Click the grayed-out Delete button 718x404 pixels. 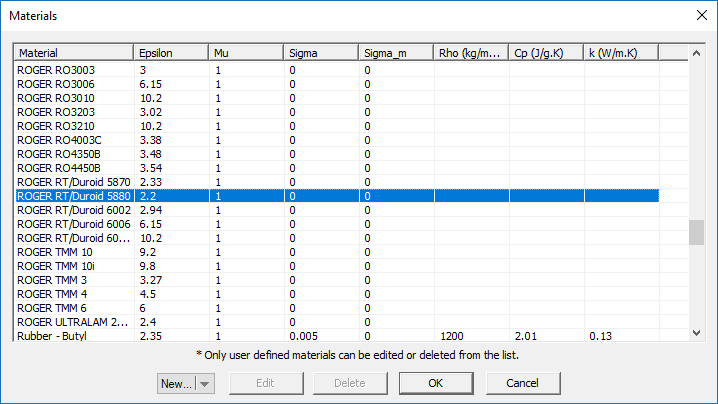click(x=350, y=383)
